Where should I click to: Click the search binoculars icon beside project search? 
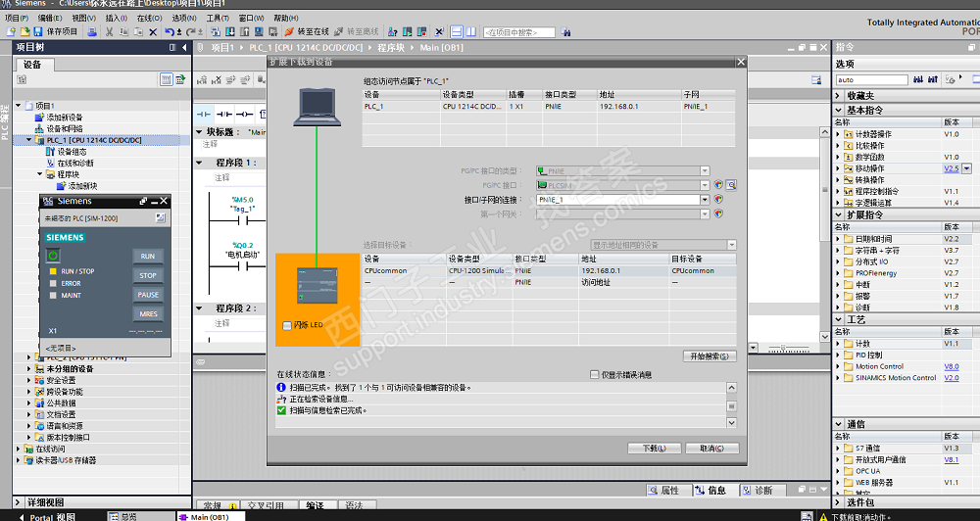[565, 32]
